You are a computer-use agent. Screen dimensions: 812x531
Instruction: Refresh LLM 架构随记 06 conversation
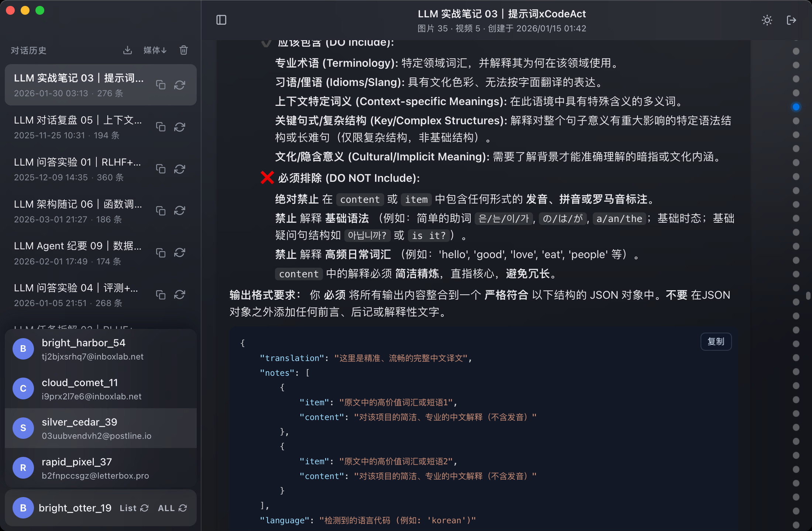[180, 211]
